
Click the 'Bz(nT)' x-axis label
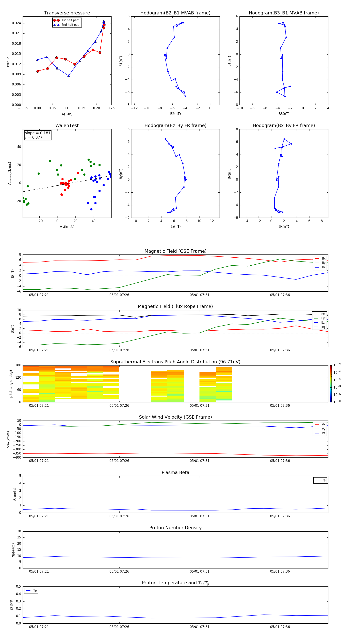[175, 227]
